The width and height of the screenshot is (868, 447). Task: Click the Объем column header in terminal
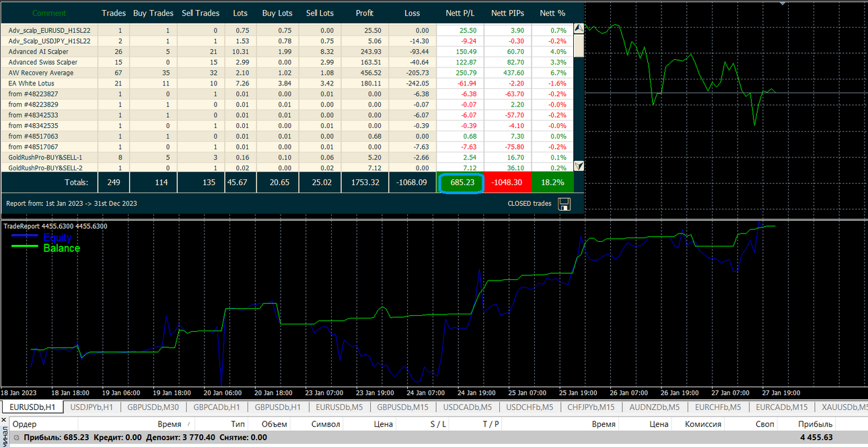pos(274,424)
